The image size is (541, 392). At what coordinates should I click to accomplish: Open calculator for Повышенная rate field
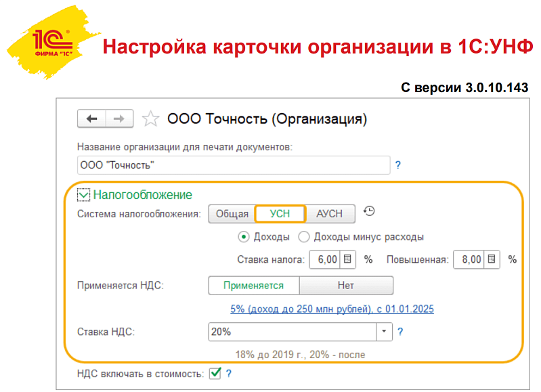(x=492, y=259)
